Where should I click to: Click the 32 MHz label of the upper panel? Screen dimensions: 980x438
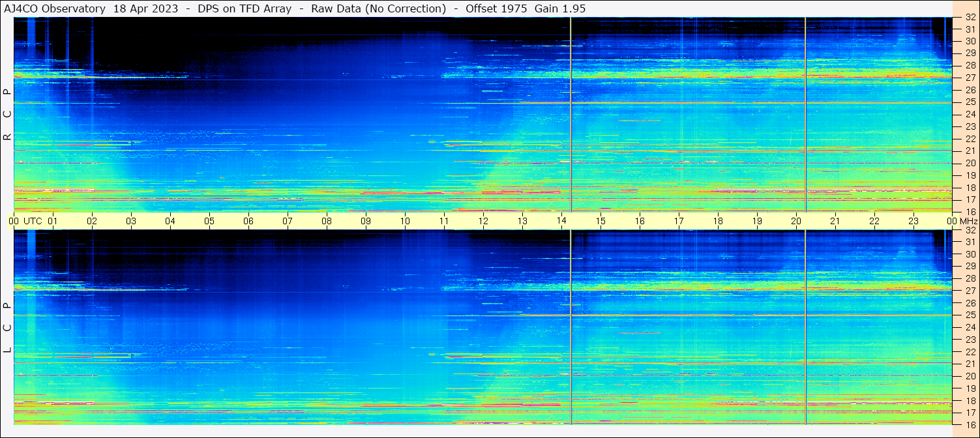(970, 18)
